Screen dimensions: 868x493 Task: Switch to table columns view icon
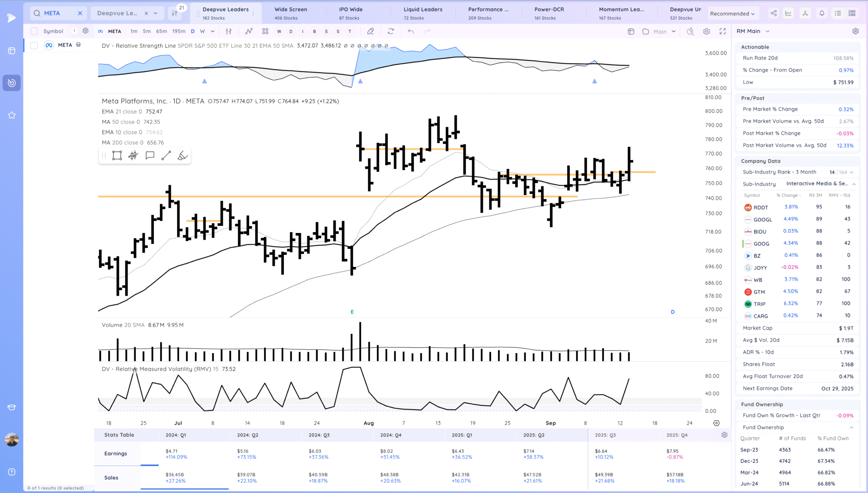click(852, 13)
